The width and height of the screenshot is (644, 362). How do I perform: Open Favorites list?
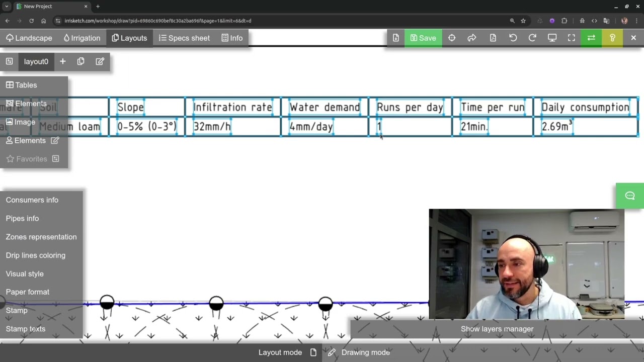tap(26, 159)
